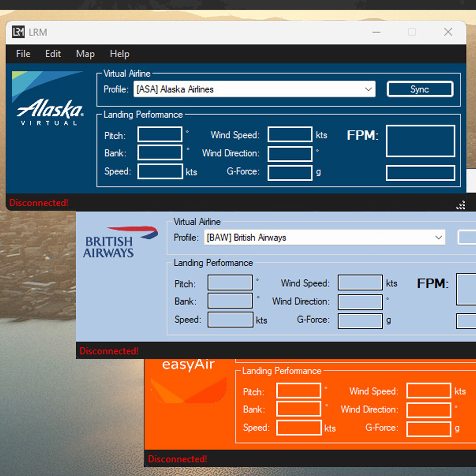Screen dimensions: 476x476
Task: Click Wind Direction field in Alaska window
Action: point(290,154)
